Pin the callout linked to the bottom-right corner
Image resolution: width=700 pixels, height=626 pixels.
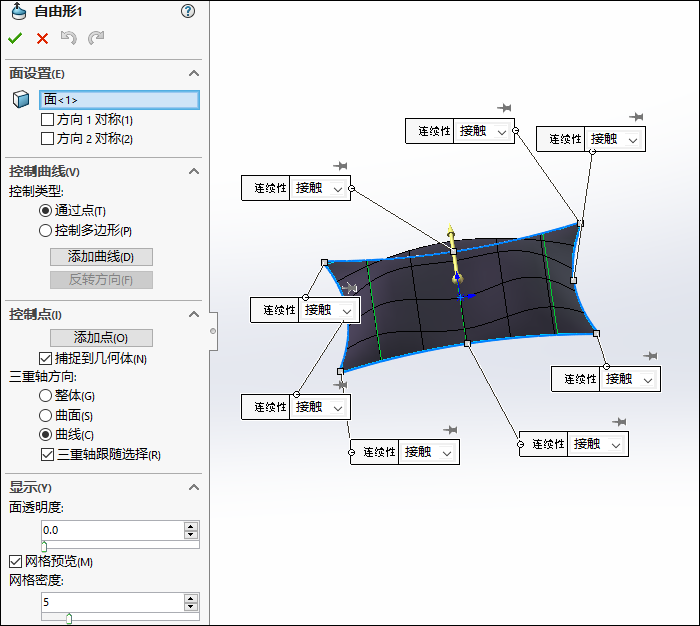650,356
